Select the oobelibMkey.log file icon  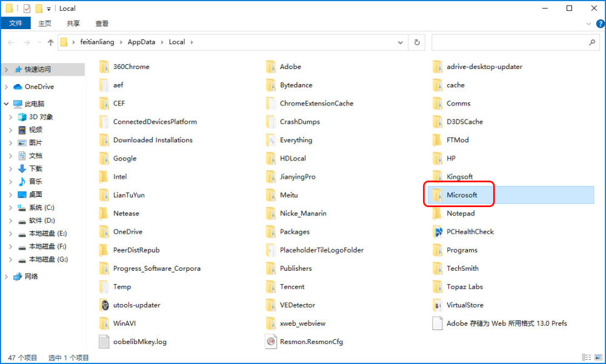click(104, 342)
